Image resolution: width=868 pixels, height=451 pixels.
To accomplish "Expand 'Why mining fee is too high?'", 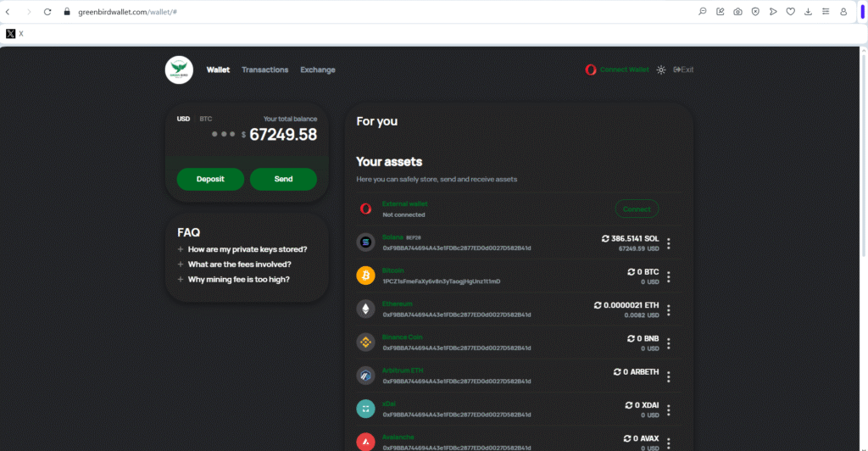I will [238, 279].
